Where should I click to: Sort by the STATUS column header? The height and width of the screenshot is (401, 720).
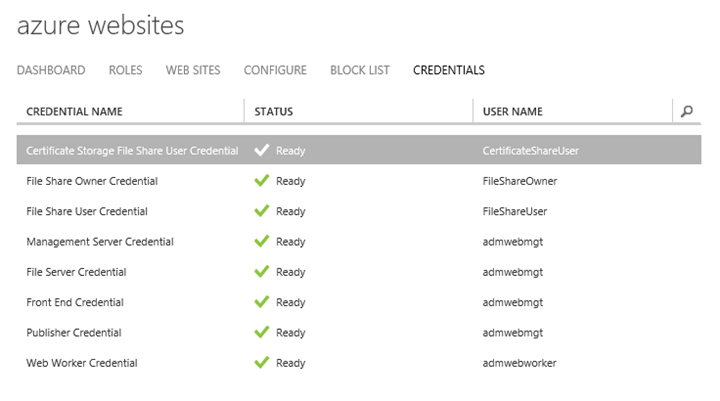coord(274,112)
